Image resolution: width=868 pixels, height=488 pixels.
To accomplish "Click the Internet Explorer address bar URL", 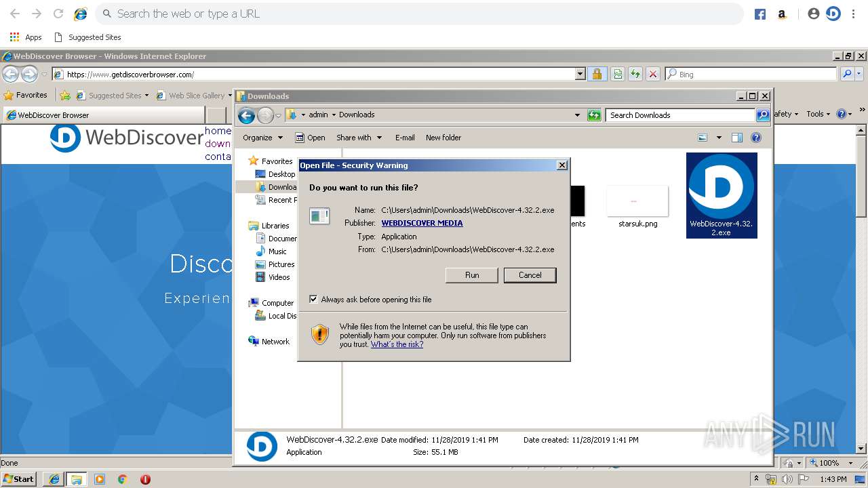I will [x=130, y=75].
